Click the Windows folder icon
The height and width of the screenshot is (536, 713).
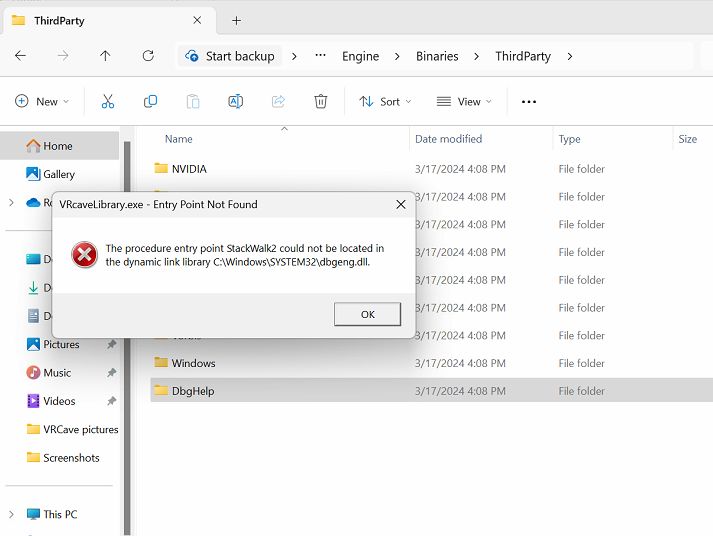coord(161,362)
